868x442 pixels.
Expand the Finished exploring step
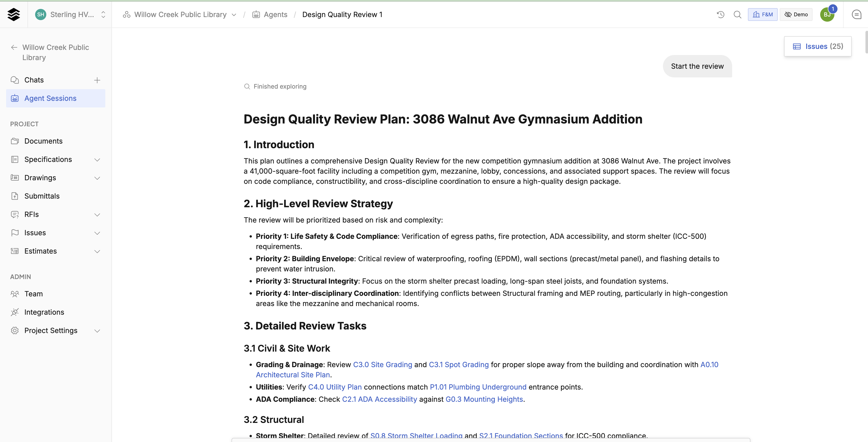[x=275, y=87]
